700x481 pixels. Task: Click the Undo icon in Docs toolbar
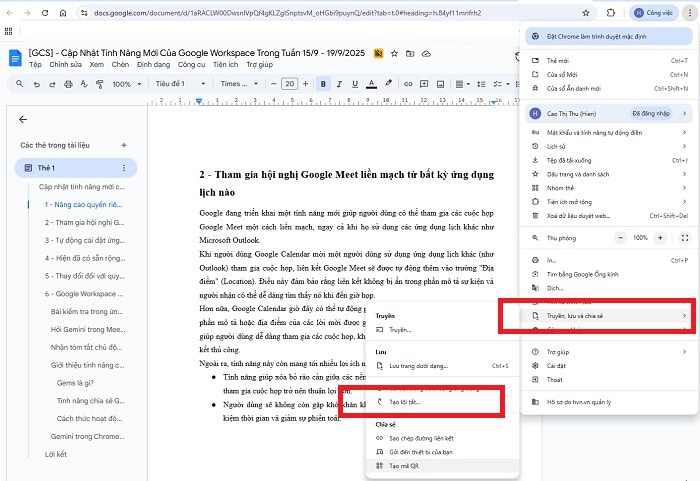(x=36, y=84)
